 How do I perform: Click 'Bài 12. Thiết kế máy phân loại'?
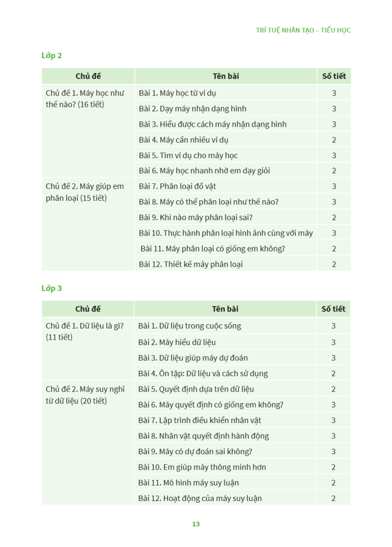tap(191, 264)
